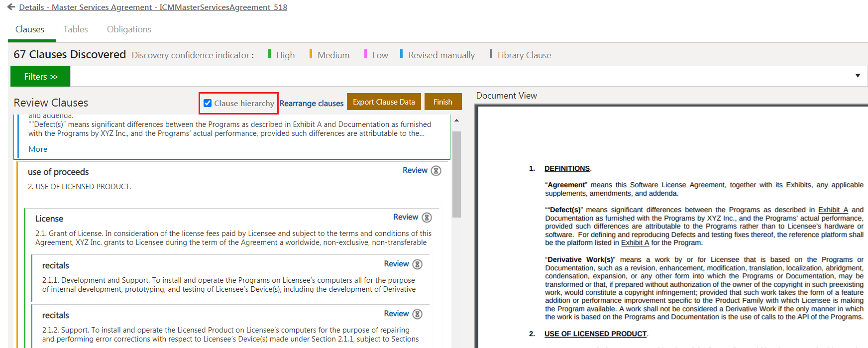
Task: Open the Obligations tab
Action: (129, 29)
